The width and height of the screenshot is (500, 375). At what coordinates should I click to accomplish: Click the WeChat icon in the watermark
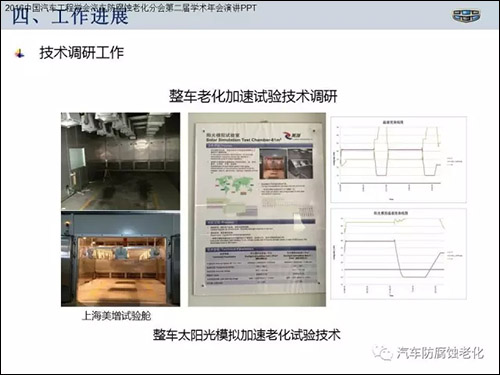click(383, 353)
